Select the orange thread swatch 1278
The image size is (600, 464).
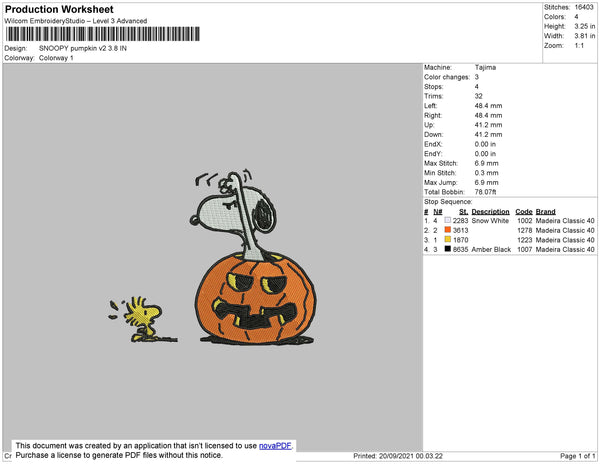tap(448, 230)
